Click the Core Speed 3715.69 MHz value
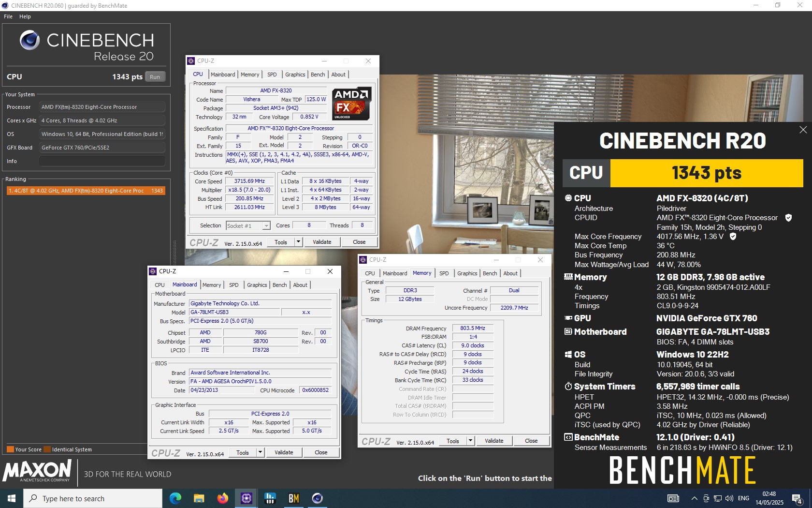This screenshot has height=508, width=812. 250,181
